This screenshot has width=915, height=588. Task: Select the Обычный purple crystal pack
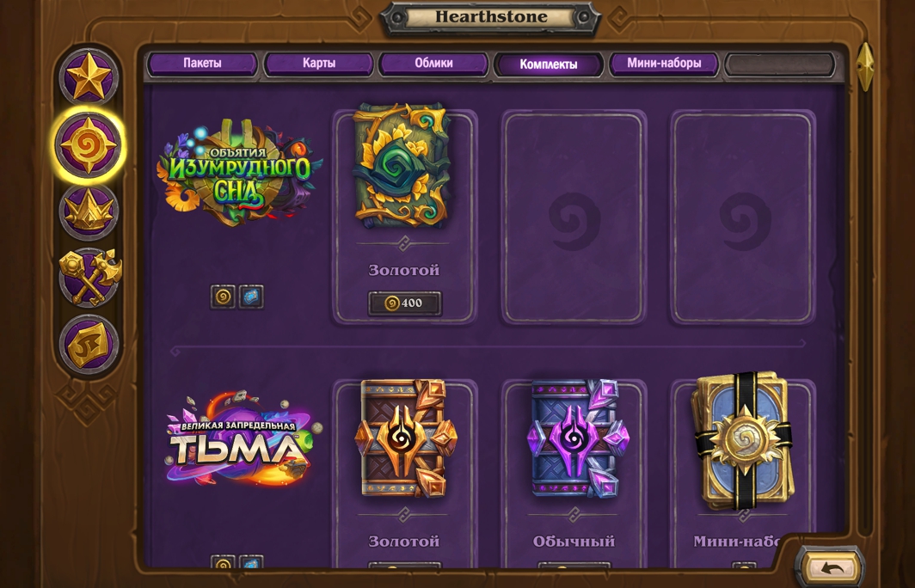coord(574,438)
